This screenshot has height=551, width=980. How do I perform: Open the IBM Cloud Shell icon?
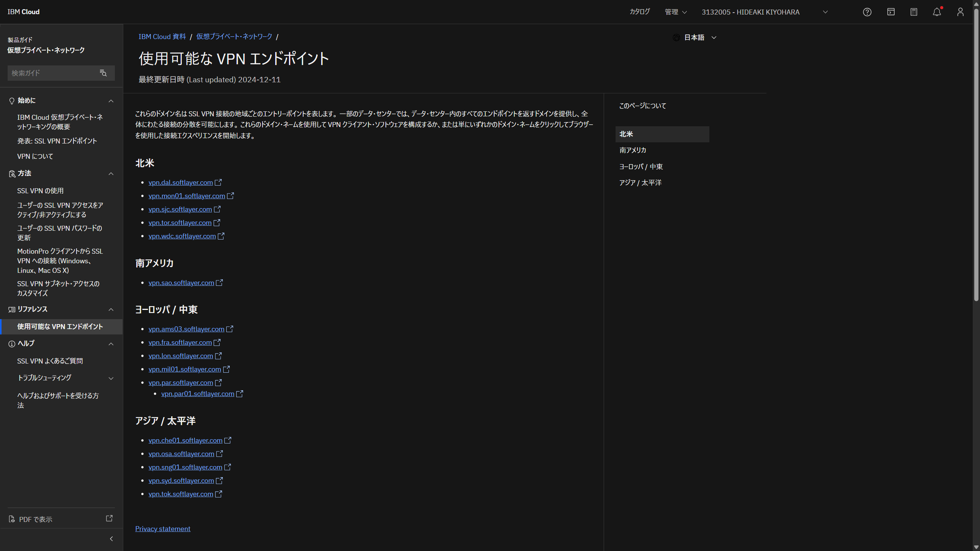tap(891, 12)
